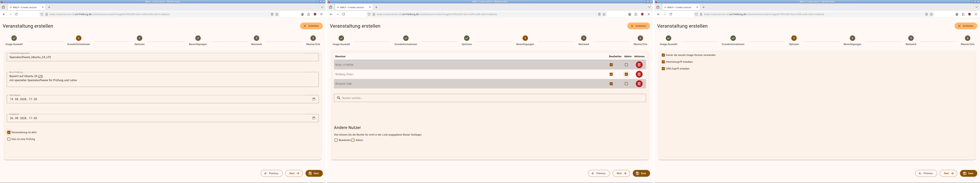This screenshot has height=183, width=980.
Task: Open Firefox View in the right window
Action: tap(658, 7)
